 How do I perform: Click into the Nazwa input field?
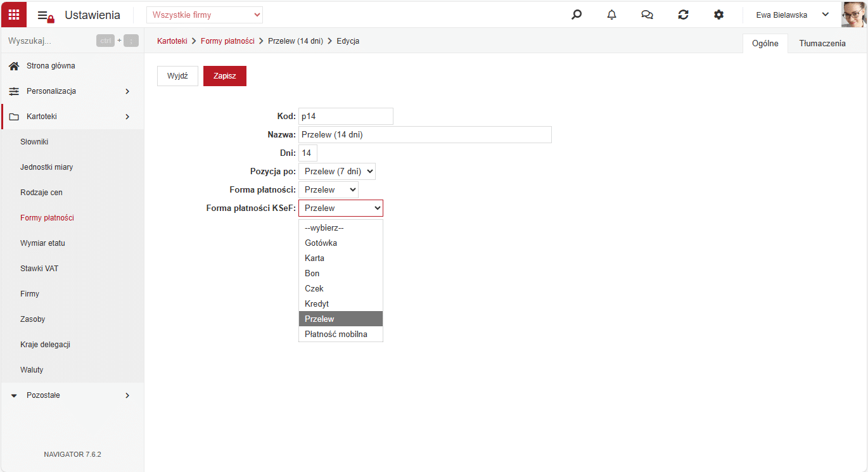coord(425,134)
